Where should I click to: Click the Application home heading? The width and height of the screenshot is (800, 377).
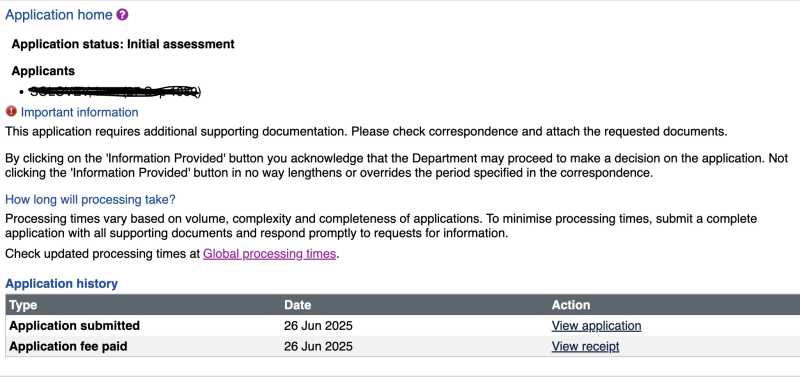[x=59, y=15]
